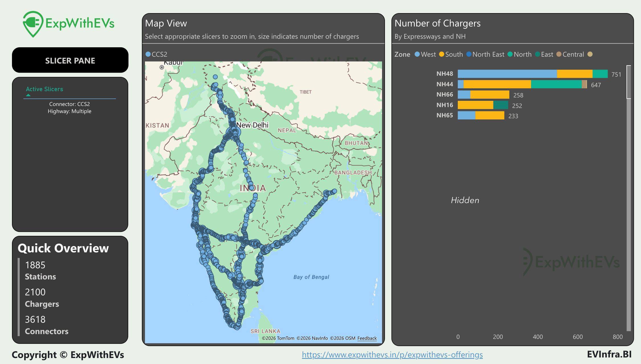The width and height of the screenshot is (641, 364).
Task: Filter by South zone legend item
Action: 454,54
